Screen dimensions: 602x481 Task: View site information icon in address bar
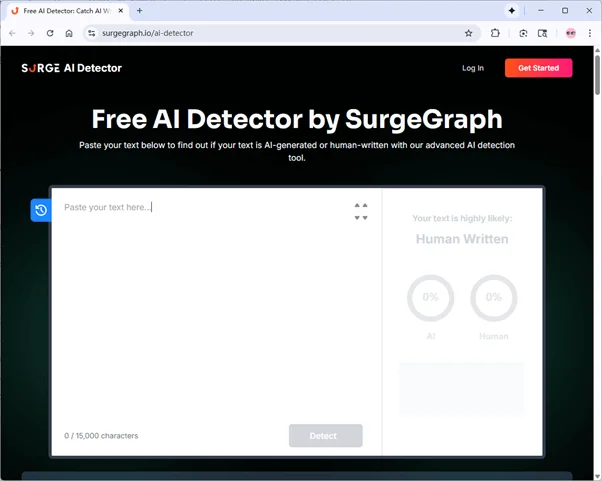click(x=91, y=33)
